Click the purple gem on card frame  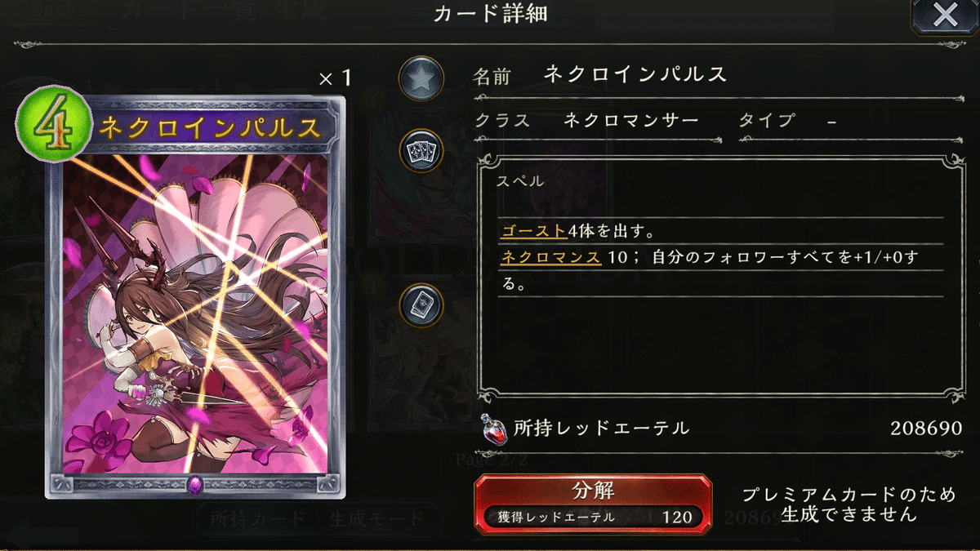click(196, 485)
